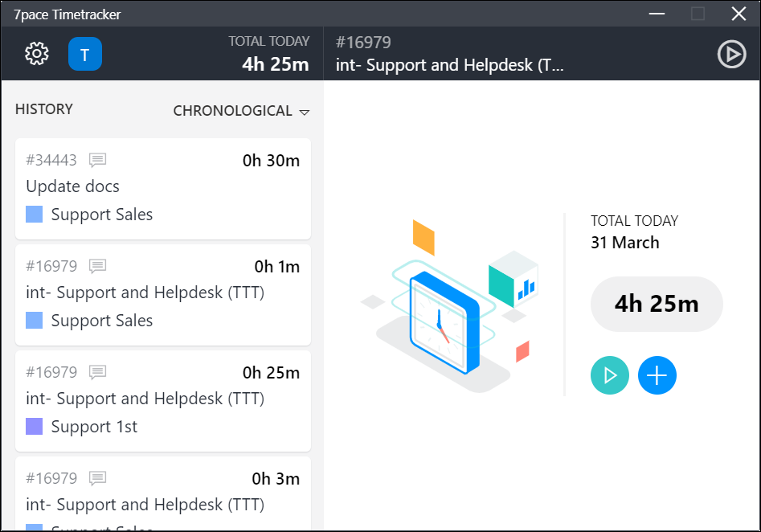The width and height of the screenshot is (761, 532).
Task: Click the Support 1st purple color swatch
Action: [34, 427]
